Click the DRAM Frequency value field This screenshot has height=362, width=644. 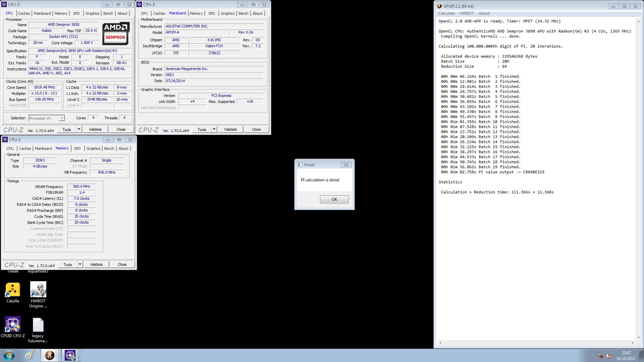[82, 186]
